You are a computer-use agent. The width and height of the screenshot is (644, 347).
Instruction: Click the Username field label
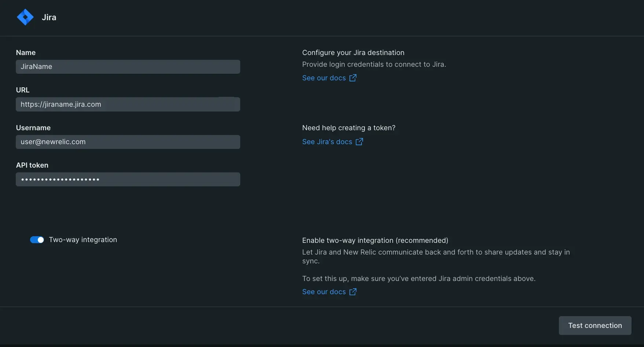coord(33,128)
